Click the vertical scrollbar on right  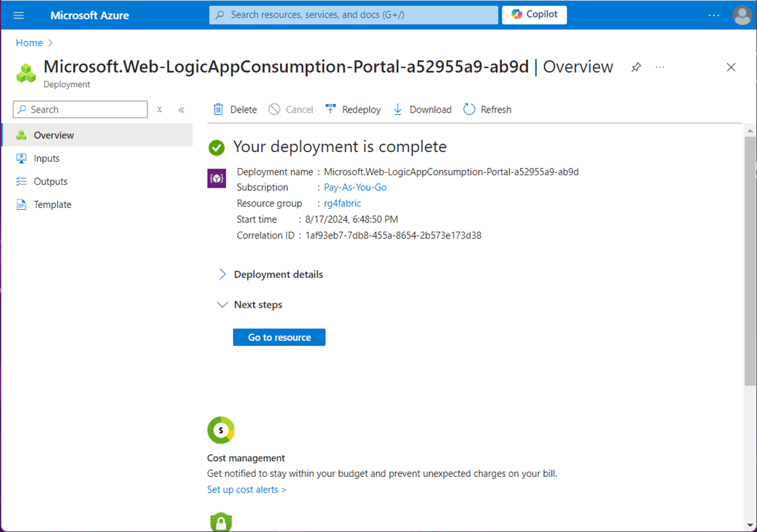(750, 258)
